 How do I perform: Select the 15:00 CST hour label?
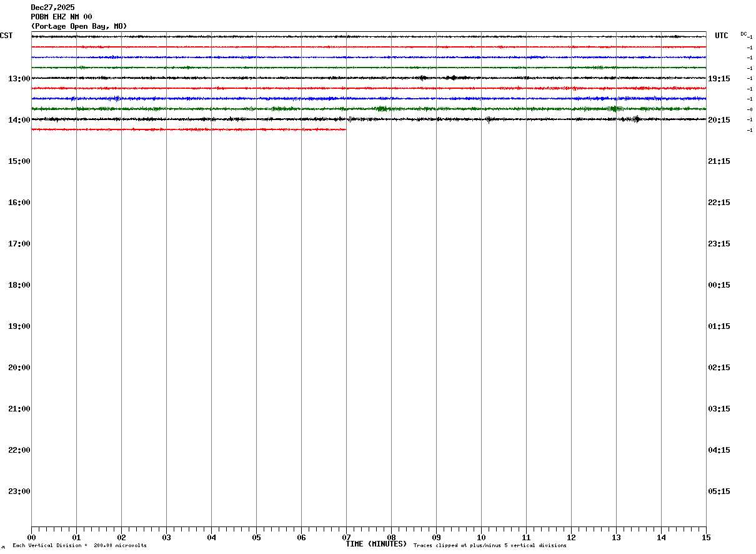point(19,161)
